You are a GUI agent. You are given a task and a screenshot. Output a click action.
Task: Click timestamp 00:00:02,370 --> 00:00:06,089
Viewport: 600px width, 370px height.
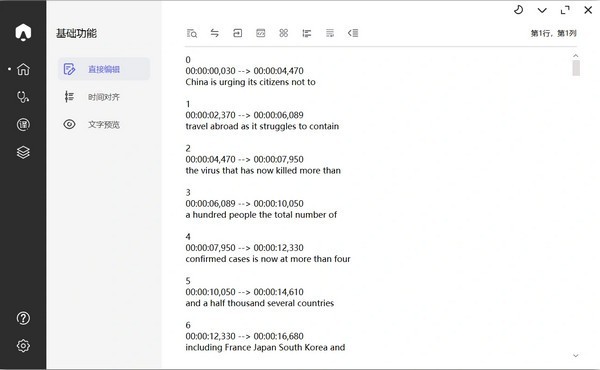click(x=245, y=115)
